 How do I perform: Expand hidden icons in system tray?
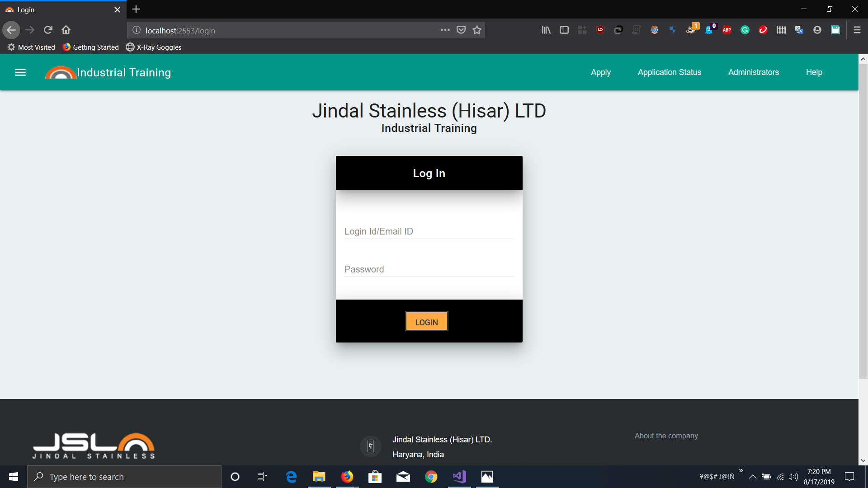pos(753,476)
